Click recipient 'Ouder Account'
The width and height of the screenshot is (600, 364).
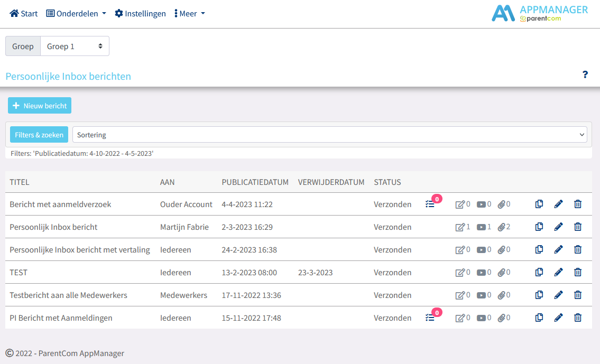coord(186,204)
